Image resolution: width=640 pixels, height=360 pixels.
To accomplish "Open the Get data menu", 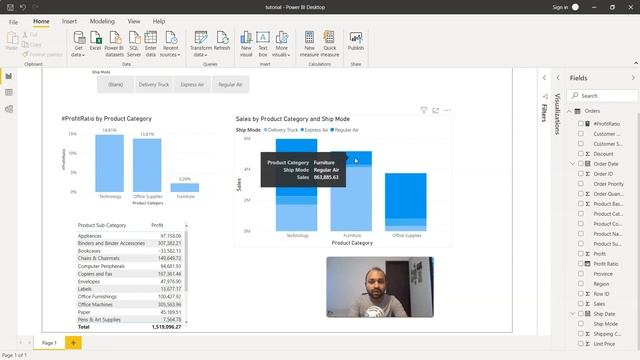I will pos(78,44).
